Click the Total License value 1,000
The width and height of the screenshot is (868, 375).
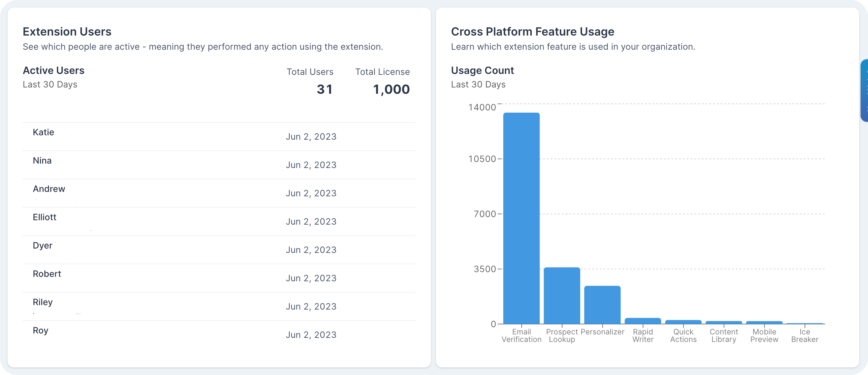[x=391, y=89]
